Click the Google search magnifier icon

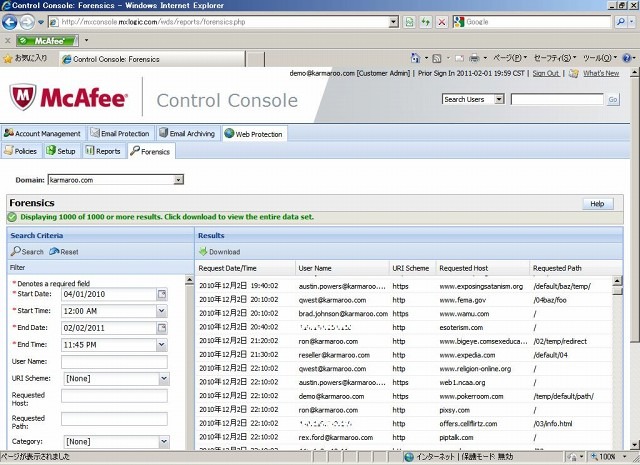621,22
